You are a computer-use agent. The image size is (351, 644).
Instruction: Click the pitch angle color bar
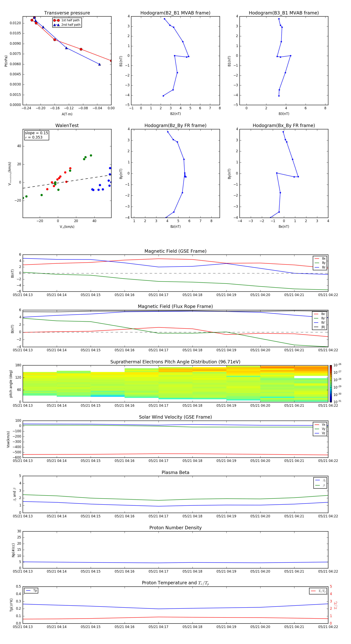(x=331, y=383)
